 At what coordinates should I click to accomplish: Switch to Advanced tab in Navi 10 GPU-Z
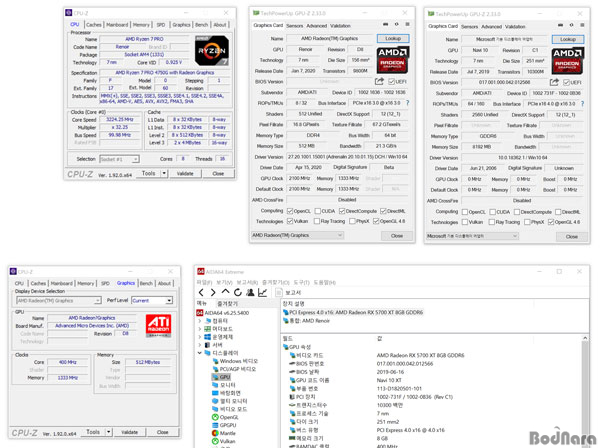[491, 26]
